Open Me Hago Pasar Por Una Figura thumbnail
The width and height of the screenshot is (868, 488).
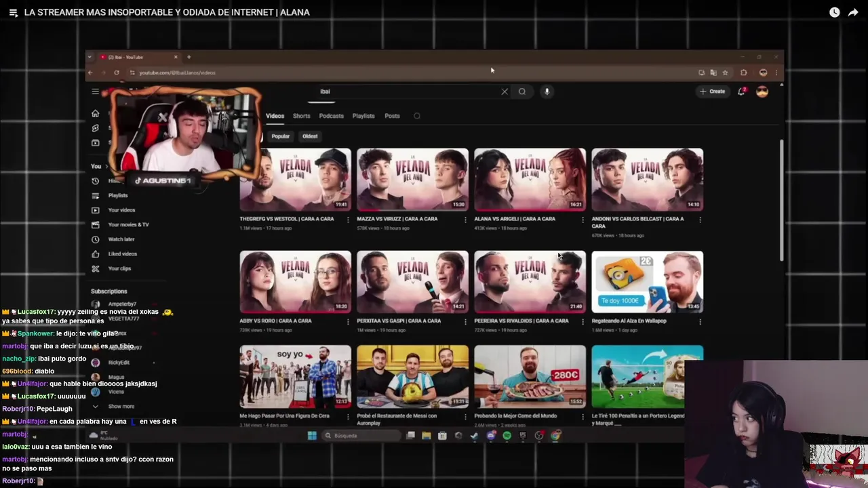(296, 377)
